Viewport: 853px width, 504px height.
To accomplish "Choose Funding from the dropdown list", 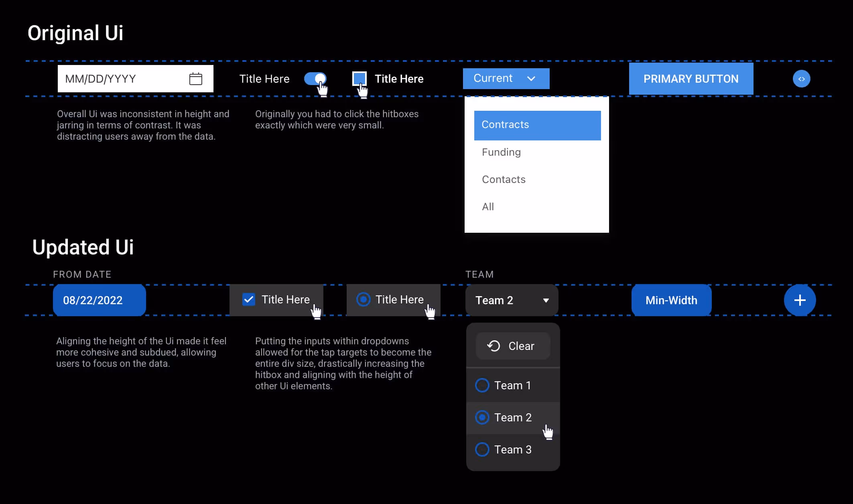I will [x=502, y=152].
